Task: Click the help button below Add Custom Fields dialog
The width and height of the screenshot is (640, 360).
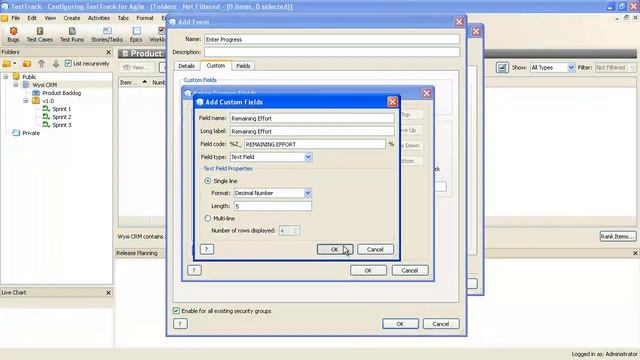Action: click(194, 270)
